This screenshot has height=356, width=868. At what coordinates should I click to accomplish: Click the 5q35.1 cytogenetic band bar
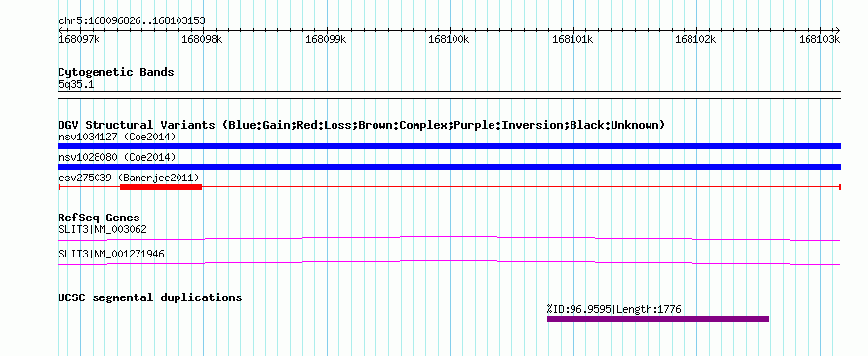[x=449, y=95]
